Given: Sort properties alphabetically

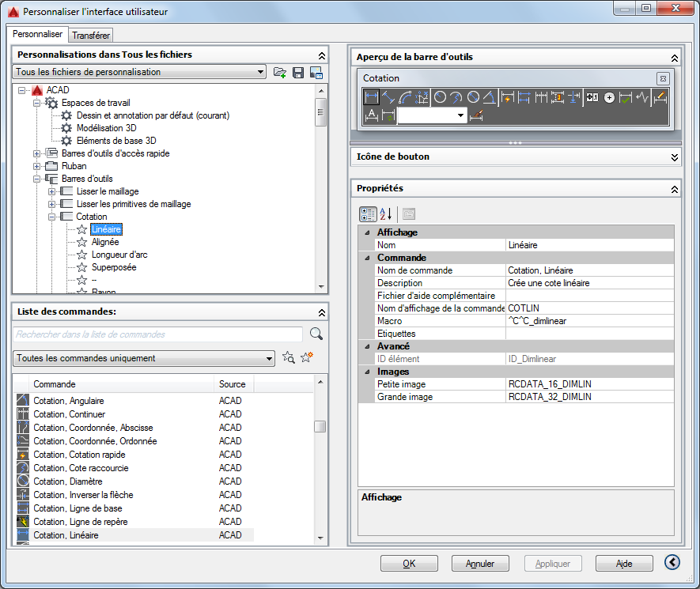Looking at the screenshot, I should (386, 214).
